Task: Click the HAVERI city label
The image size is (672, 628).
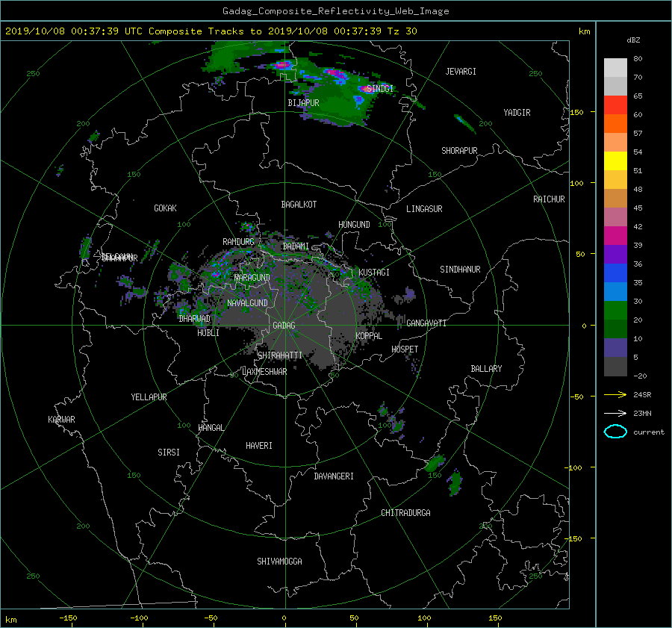Action: tap(259, 446)
